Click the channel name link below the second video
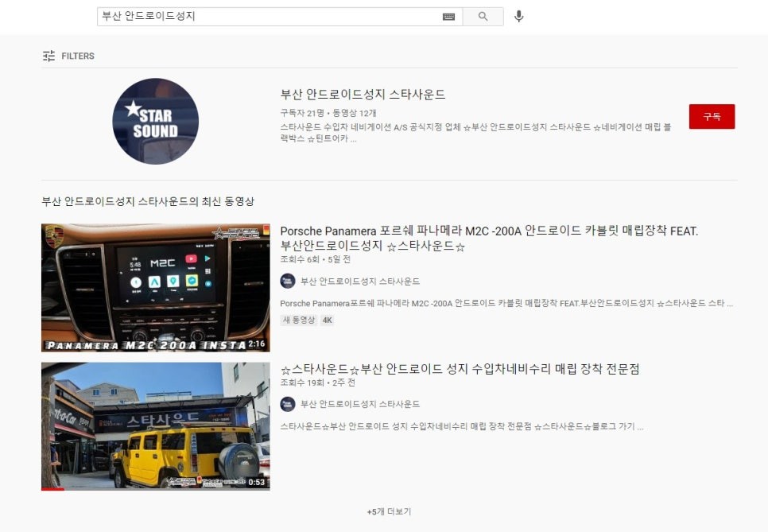Image resolution: width=768 pixels, height=532 pixels. 360,403
